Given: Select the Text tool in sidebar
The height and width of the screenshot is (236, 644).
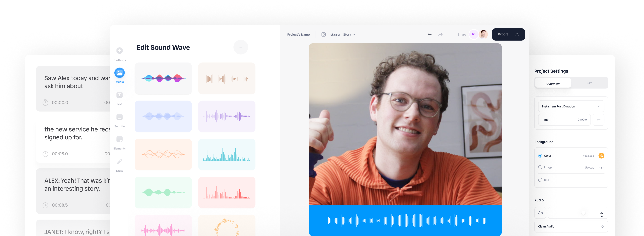Looking at the screenshot, I should pos(120,99).
